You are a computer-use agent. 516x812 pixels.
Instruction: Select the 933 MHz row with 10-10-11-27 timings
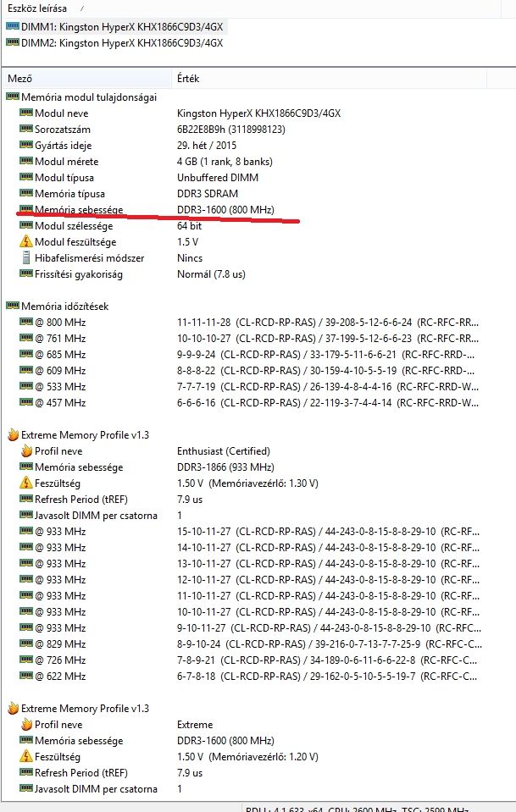pos(249,611)
